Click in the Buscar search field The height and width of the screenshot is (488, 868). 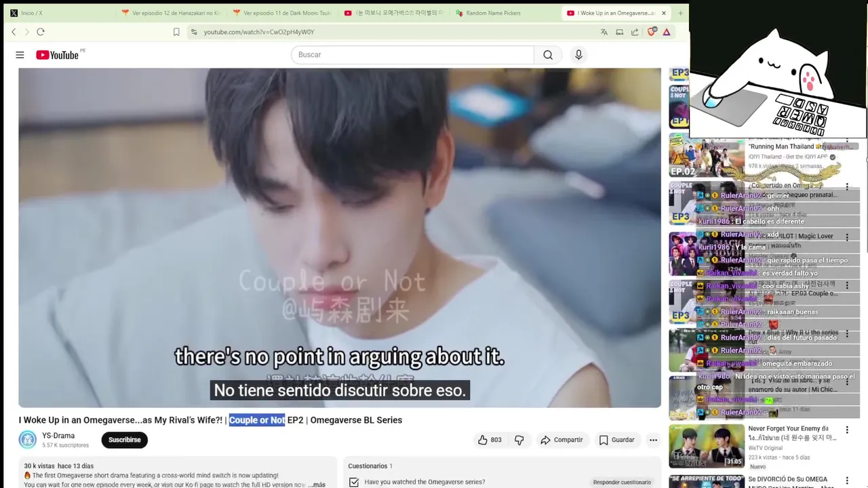[412, 55]
